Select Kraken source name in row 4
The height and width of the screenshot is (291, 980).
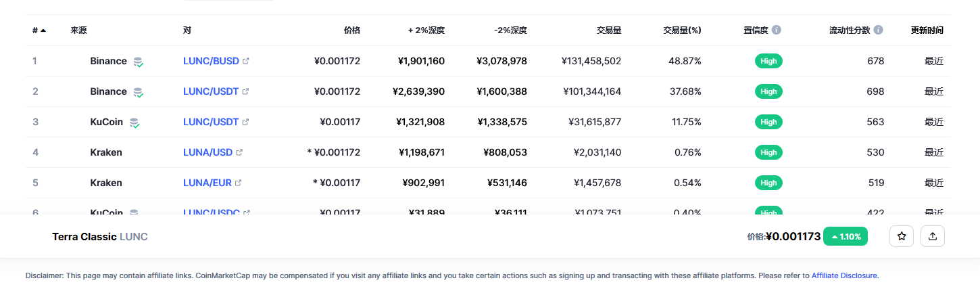(x=106, y=152)
